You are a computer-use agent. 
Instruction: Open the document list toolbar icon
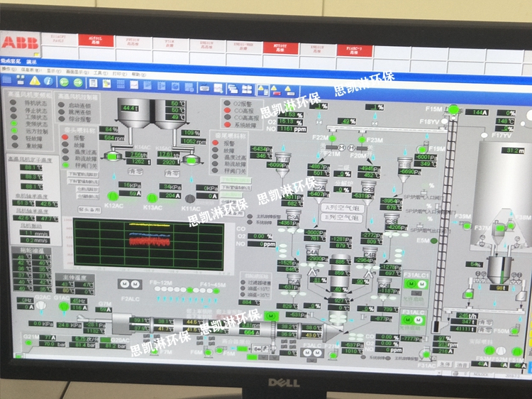94,83
